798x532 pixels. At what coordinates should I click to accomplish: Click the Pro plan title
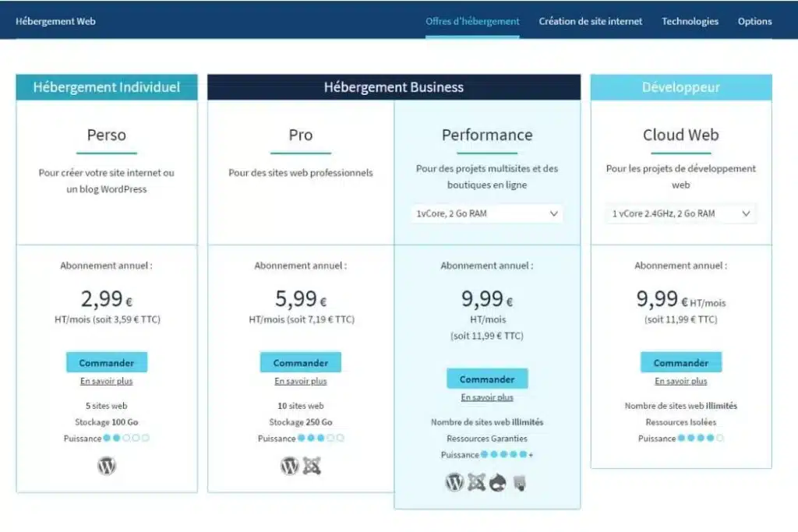click(x=300, y=135)
